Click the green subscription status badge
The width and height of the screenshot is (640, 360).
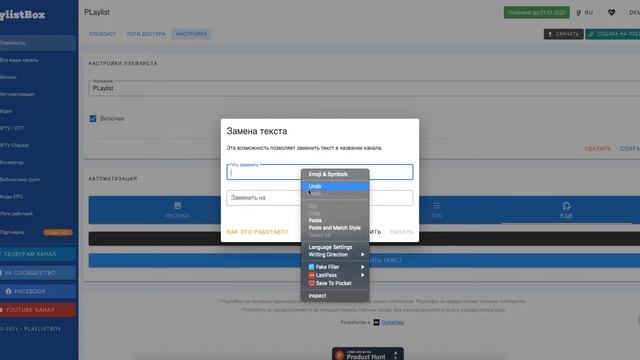point(536,13)
